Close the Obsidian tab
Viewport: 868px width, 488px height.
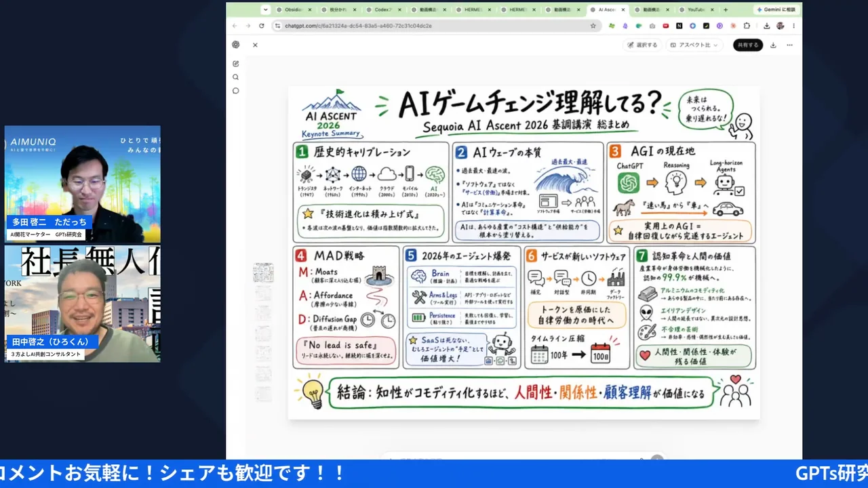click(x=310, y=10)
